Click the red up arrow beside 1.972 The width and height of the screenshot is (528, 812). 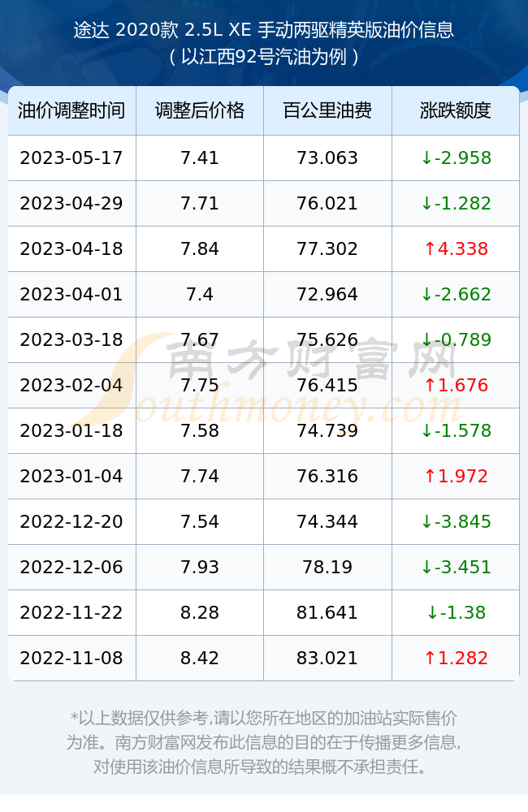(430, 477)
